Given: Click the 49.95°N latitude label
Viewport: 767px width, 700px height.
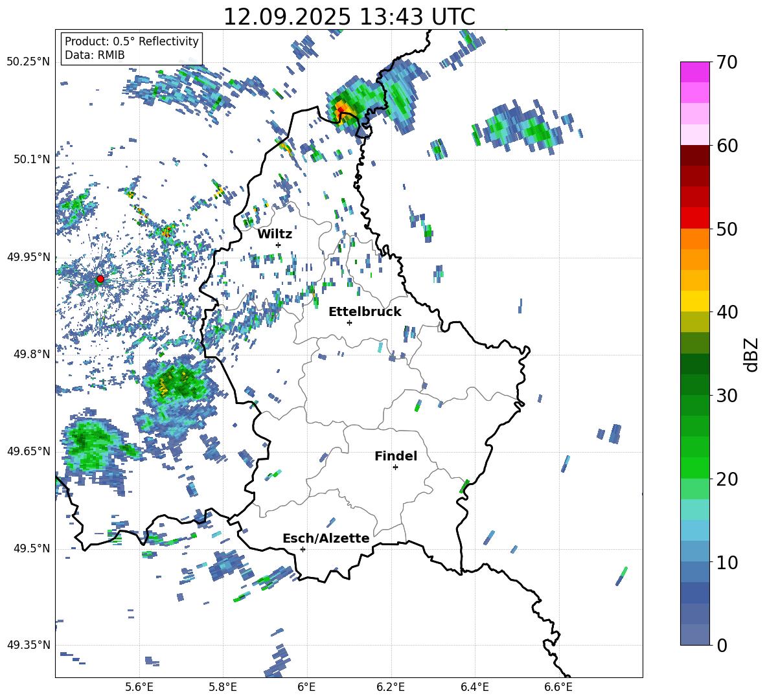Looking at the screenshot, I should pyautogui.click(x=29, y=256).
